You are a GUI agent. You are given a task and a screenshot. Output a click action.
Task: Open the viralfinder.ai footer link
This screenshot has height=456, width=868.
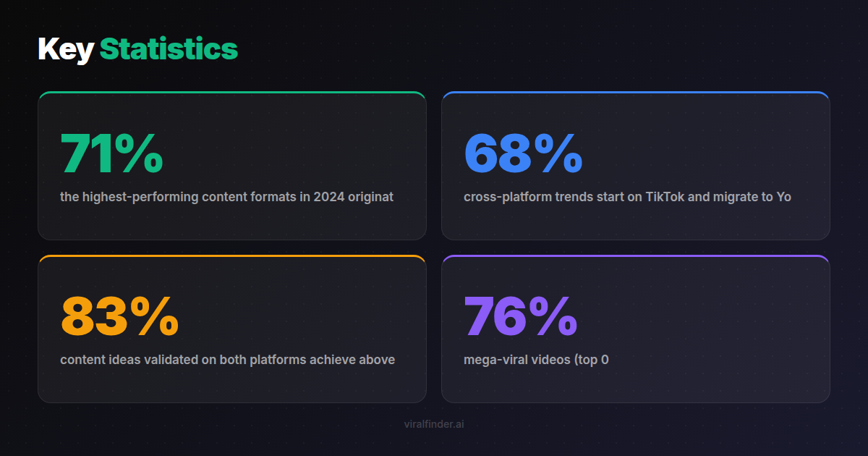point(434,424)
